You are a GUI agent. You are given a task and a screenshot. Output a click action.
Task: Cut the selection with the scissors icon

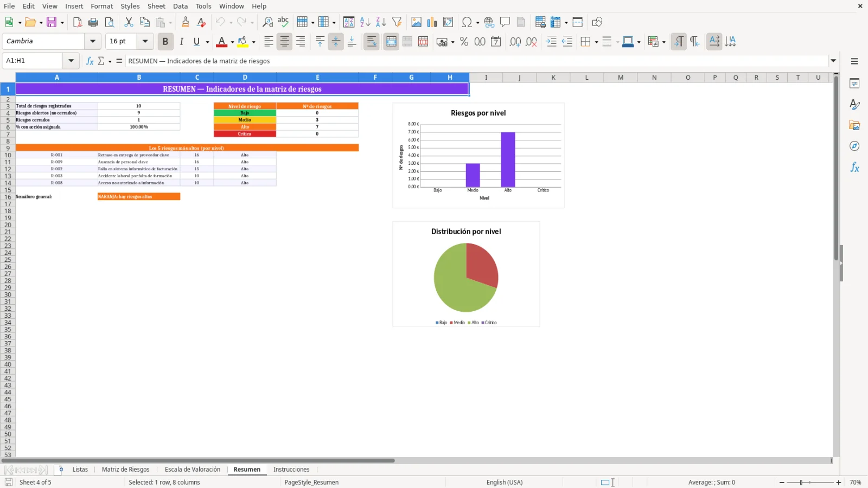click(x=129, y=22)
